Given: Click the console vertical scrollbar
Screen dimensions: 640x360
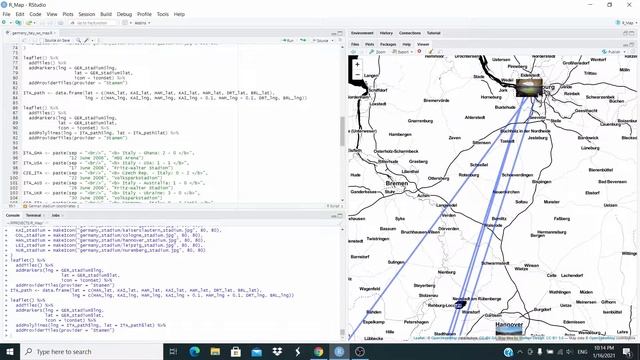Looking at the screenshot, I should tap(342, 332).
